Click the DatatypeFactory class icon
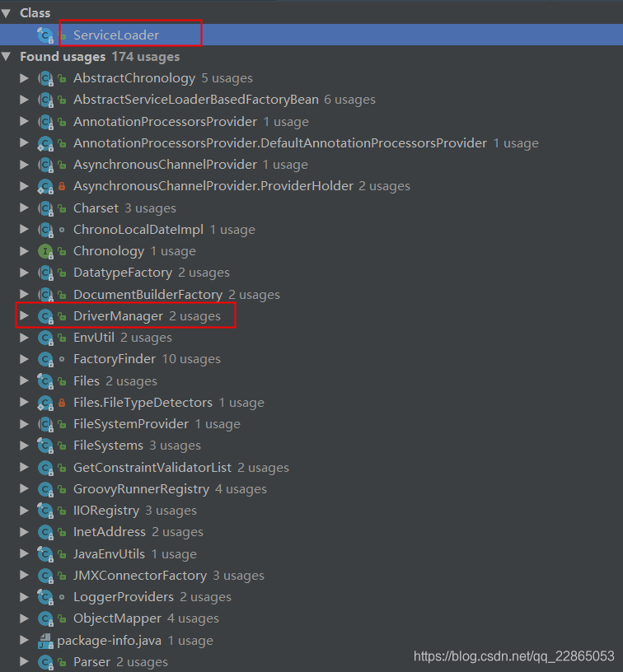This screenshot has height=672, width=623. coord(45,273)
